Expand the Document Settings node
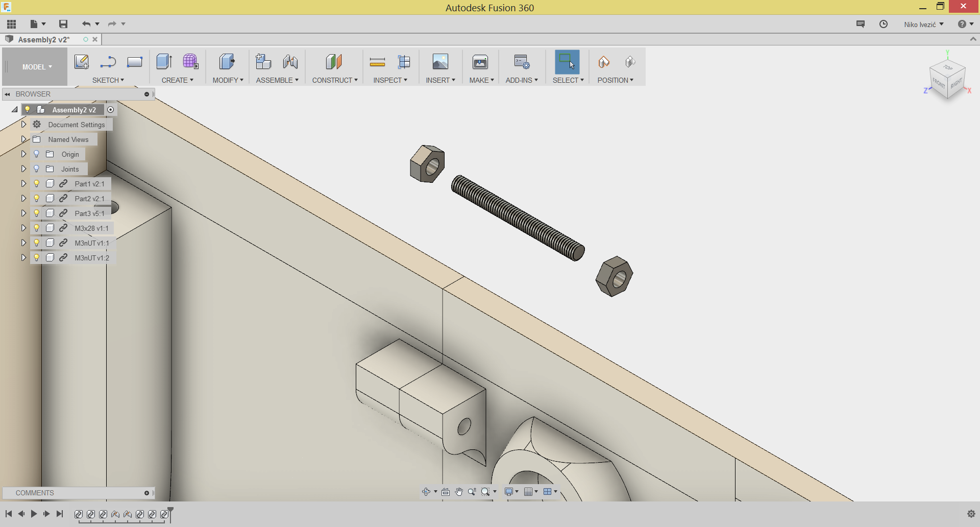This screenshot has width=980, height=527. (23, 124)
